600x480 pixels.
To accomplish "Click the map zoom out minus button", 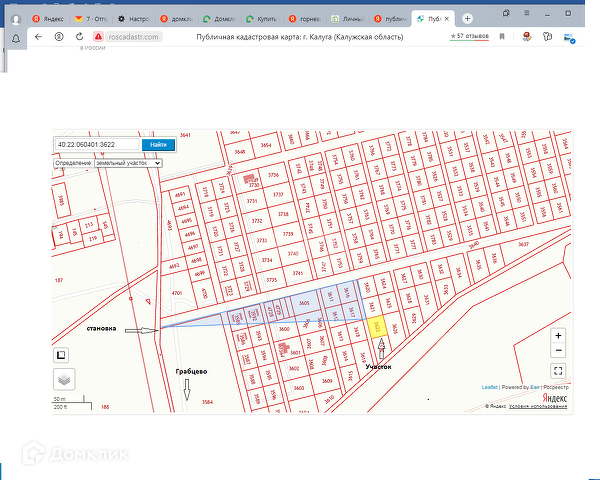I will (558, 351).
